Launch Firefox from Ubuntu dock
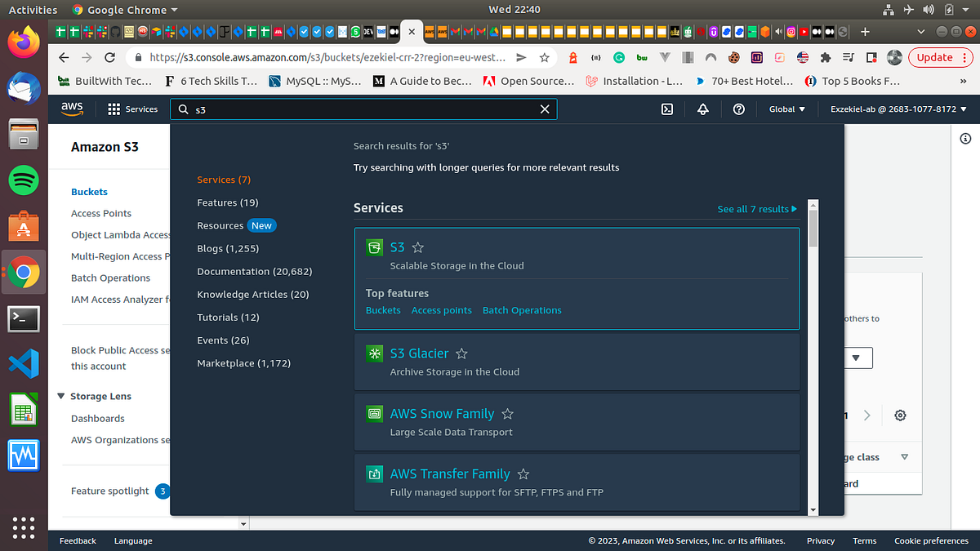Viewport: 980px width, 551px height. click(x=24, y=41)
